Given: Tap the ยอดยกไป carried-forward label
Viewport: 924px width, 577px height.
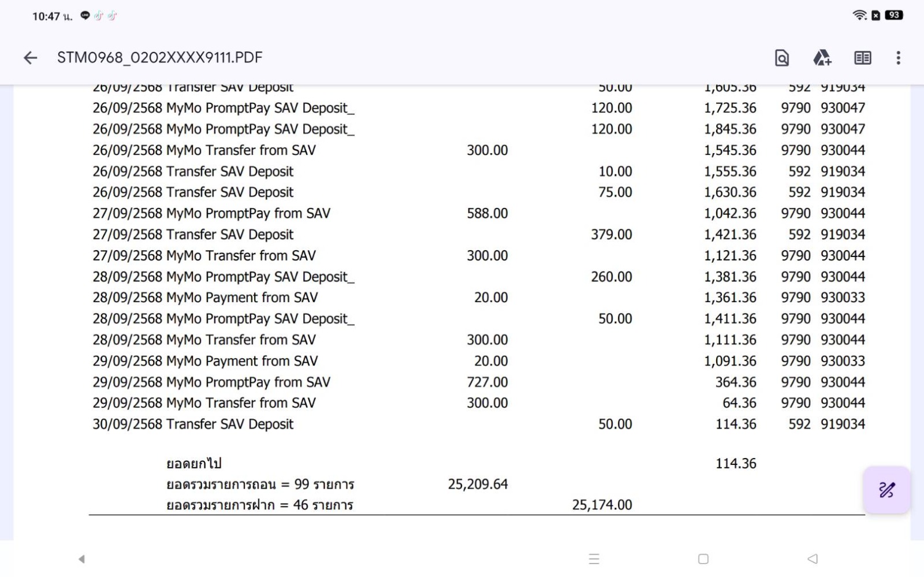Looking at the screenshot, I should point(193,463).
